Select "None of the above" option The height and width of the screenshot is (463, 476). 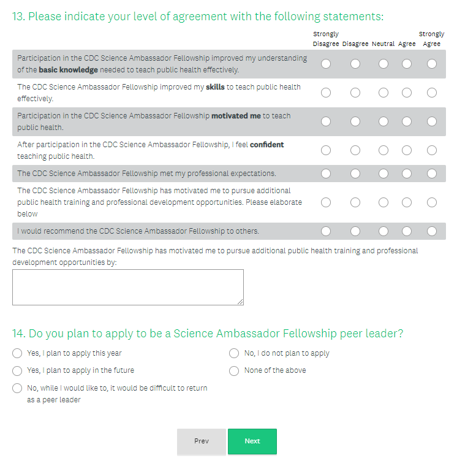click(234, 370)
